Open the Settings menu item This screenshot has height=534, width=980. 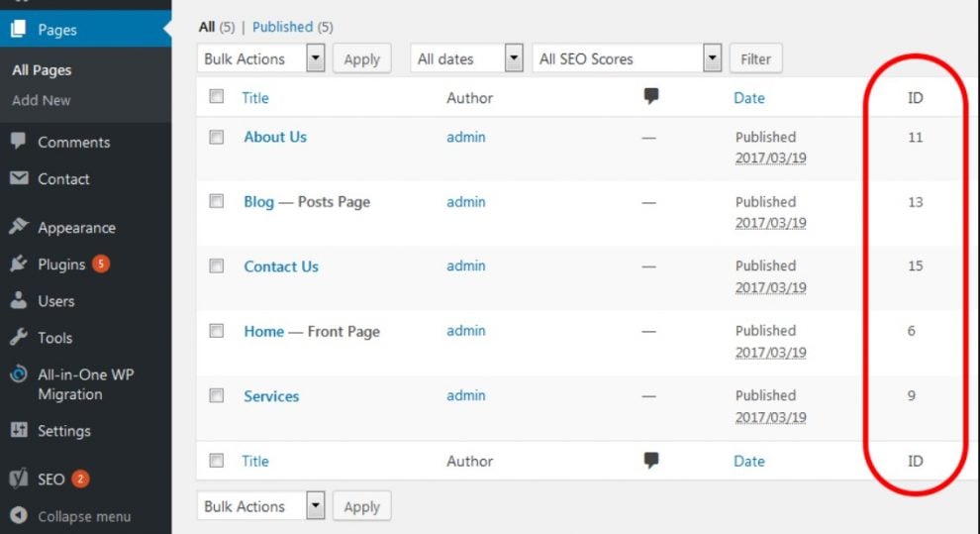[63, 431]
